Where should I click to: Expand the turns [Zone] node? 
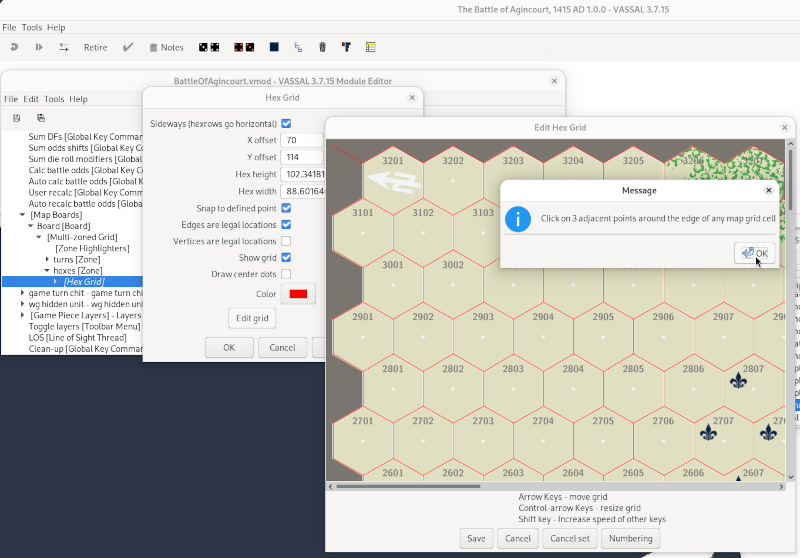[x=47, y=260]
